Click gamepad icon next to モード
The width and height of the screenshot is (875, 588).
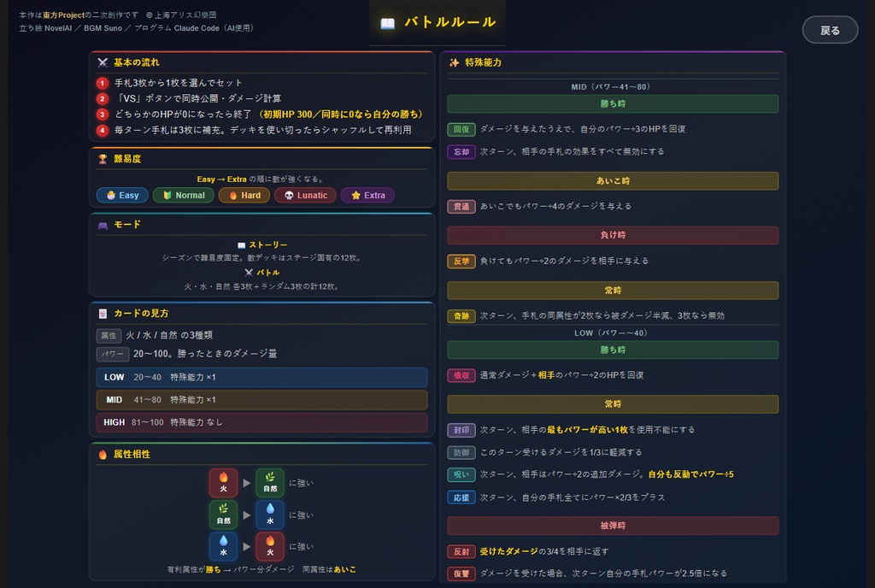pos(103,225)
